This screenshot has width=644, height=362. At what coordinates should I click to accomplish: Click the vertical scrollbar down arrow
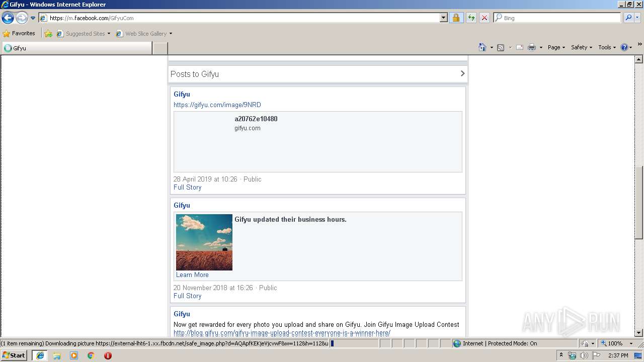[x=639, y=332]
